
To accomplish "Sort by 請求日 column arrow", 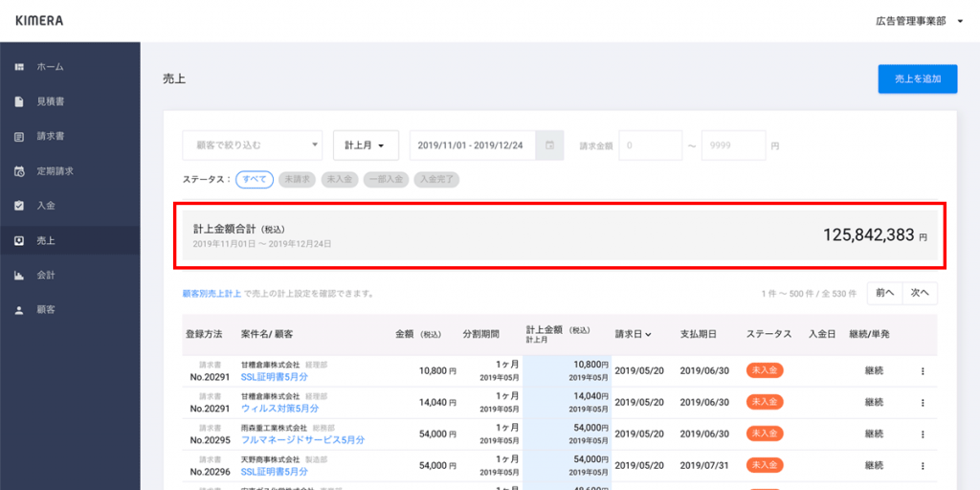I will click(x=648, y=334).
